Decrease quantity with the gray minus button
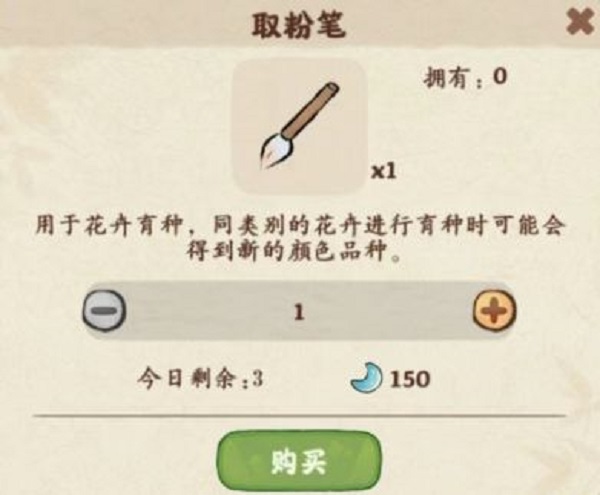600x495 pixels. pos(104,310)
